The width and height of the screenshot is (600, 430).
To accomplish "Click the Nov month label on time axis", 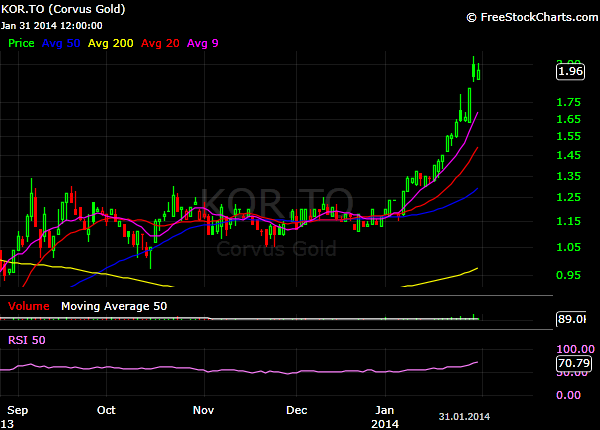I will point(203,410).
